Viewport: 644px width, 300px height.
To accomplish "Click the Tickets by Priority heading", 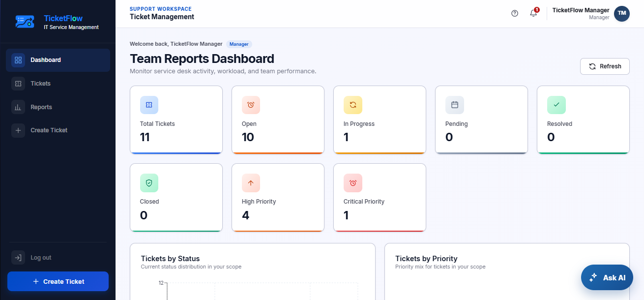I will tap(426, 259).
